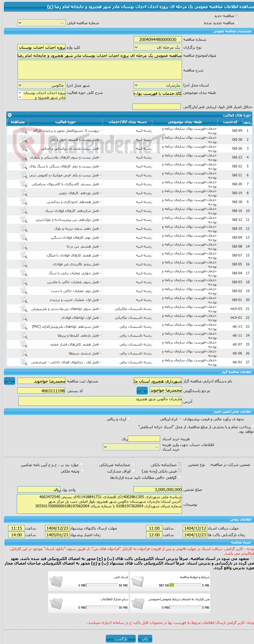This screenshot has width=254, height=644.
Task: Click the بازگشت back button
Action: [121, 639]
